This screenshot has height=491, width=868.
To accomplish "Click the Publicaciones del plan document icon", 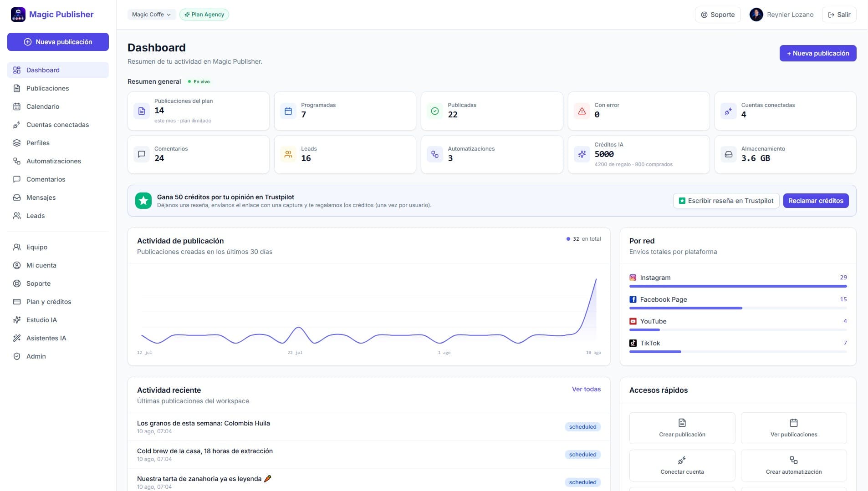I will pyautogui.click(x=142, y=111).
